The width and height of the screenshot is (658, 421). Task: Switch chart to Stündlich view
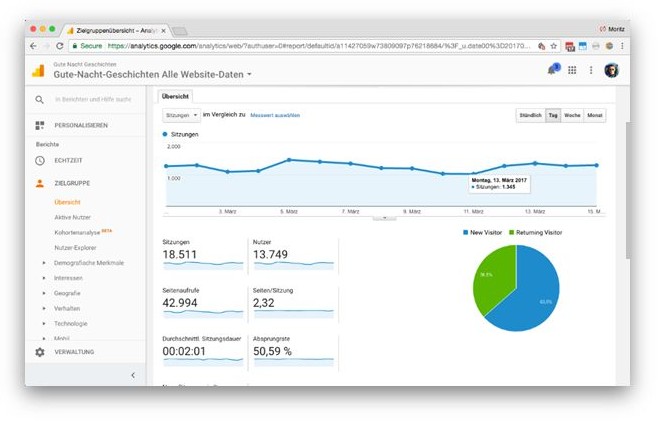(x=530, y=116)
